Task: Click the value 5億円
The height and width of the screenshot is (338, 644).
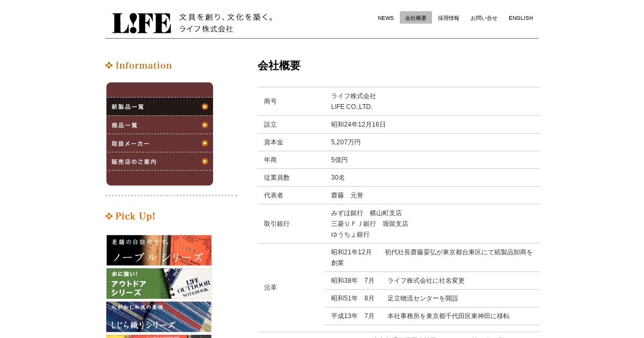Action: pyautogui.click(x=339, y=160)
